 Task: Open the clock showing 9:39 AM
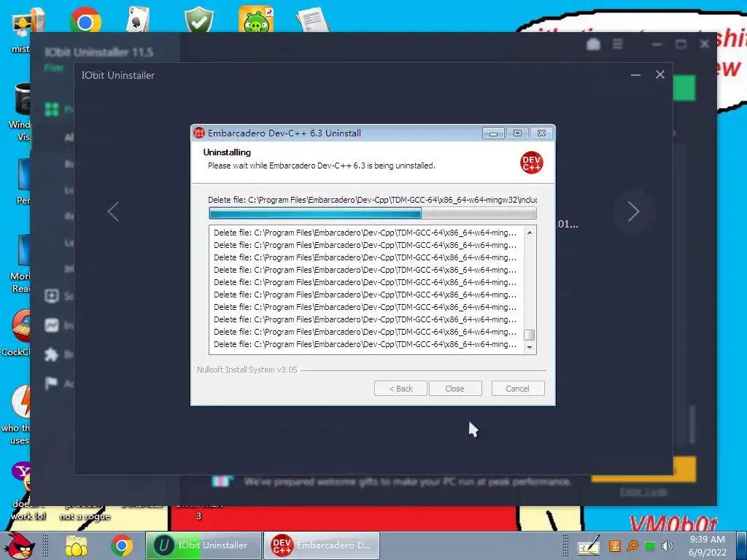[x=708, y=545]
